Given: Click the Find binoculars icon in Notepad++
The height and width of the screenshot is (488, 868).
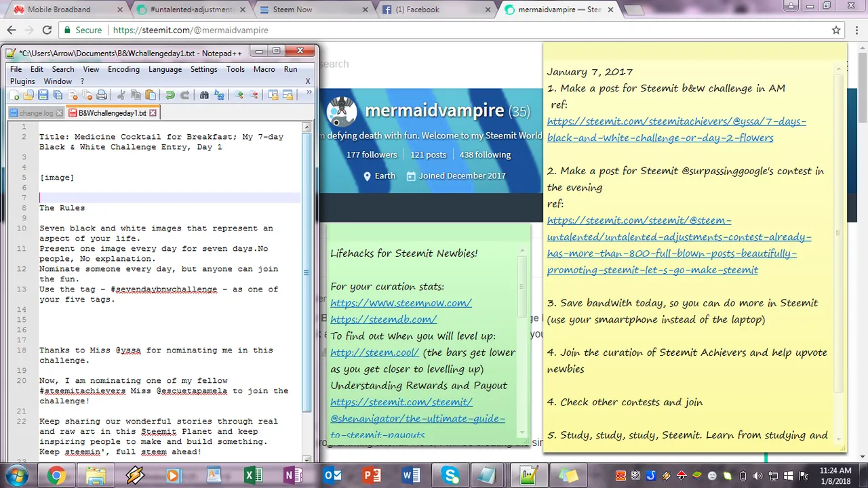Looking at the screenshot, I should point(203,96).
